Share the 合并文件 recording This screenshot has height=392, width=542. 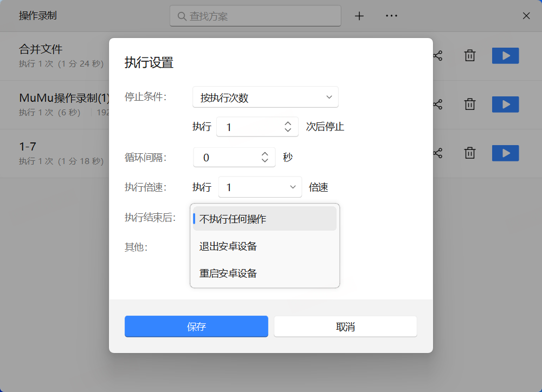point(438,56)
